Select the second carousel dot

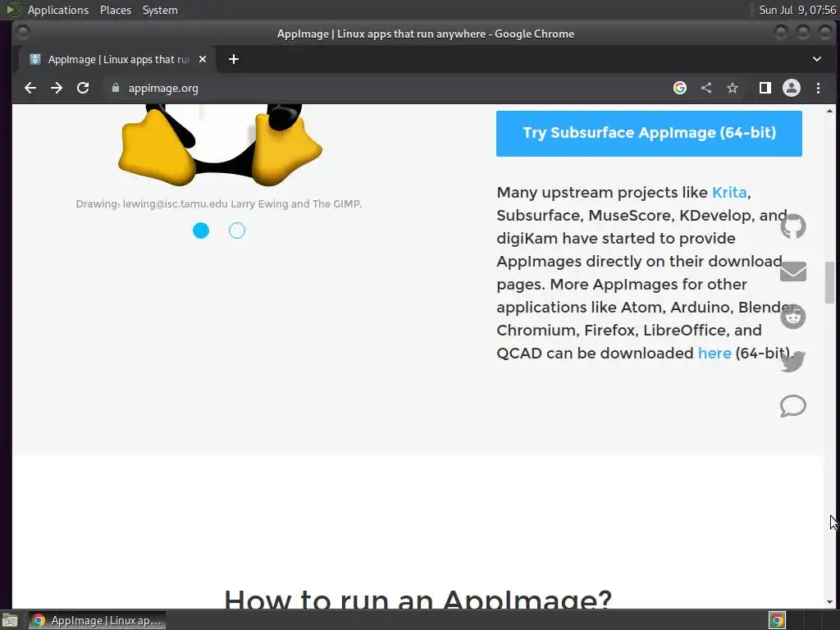coord(237,231)
